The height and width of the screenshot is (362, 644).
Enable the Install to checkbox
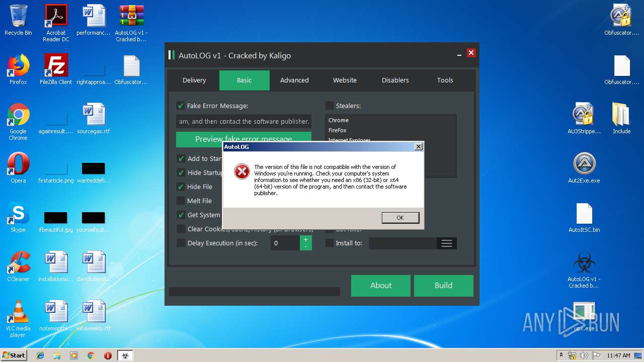pos(329,243)
